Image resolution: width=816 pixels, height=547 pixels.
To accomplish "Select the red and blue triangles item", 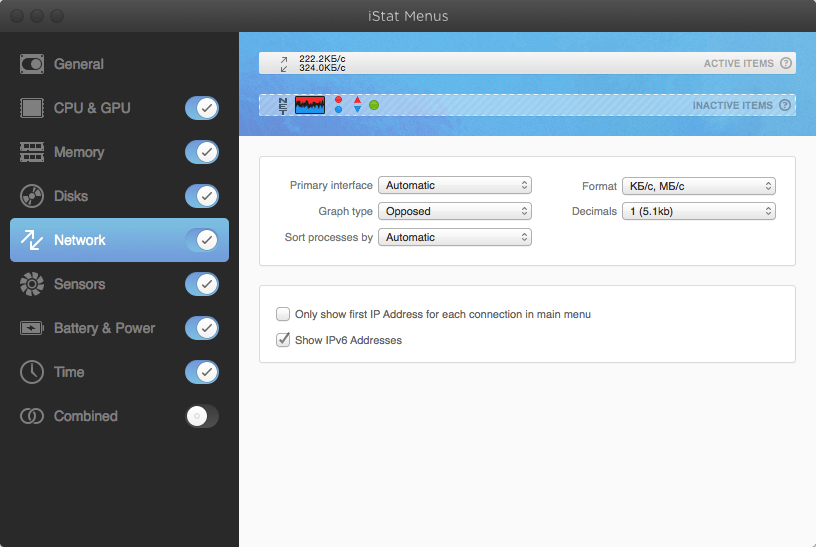I will pyautogui.click(x=357, y=105).
